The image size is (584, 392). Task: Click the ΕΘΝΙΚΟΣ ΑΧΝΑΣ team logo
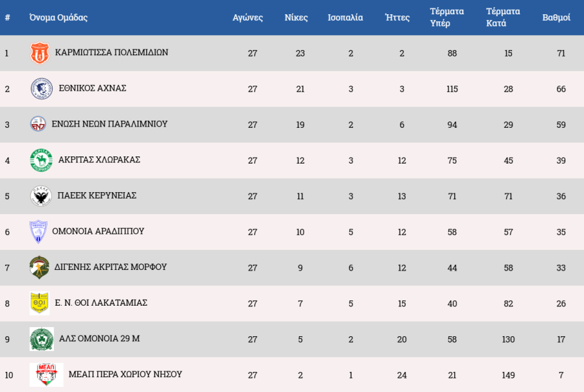pyautogui.click(x=42, y=89)
